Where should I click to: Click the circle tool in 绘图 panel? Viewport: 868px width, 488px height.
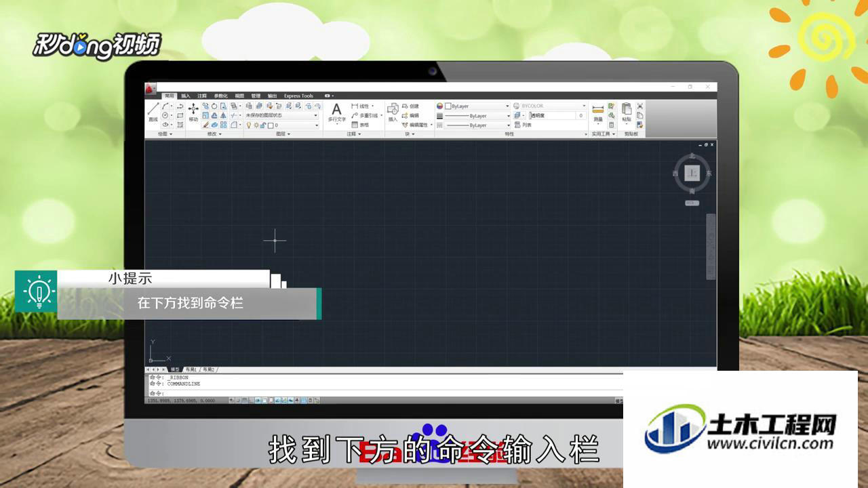click(165, 115)
